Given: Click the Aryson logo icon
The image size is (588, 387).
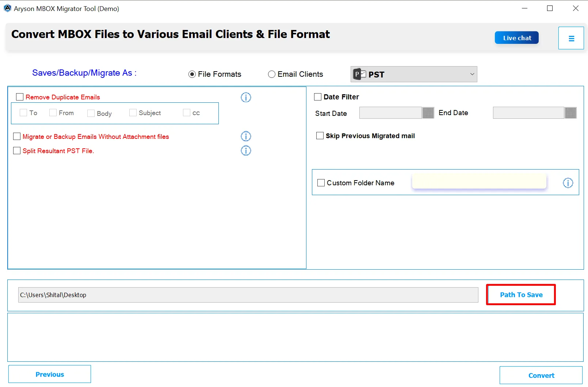Looking at the screenshot, I should point(7,8).
